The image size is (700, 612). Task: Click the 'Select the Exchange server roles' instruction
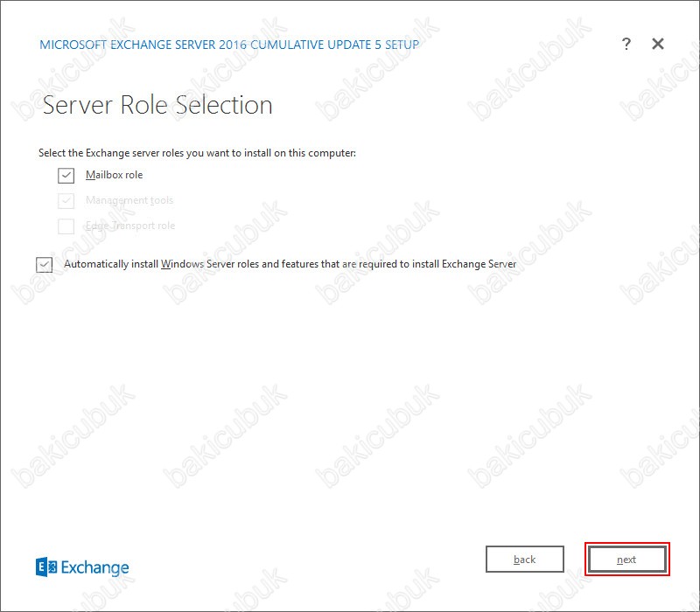[198, 153]
